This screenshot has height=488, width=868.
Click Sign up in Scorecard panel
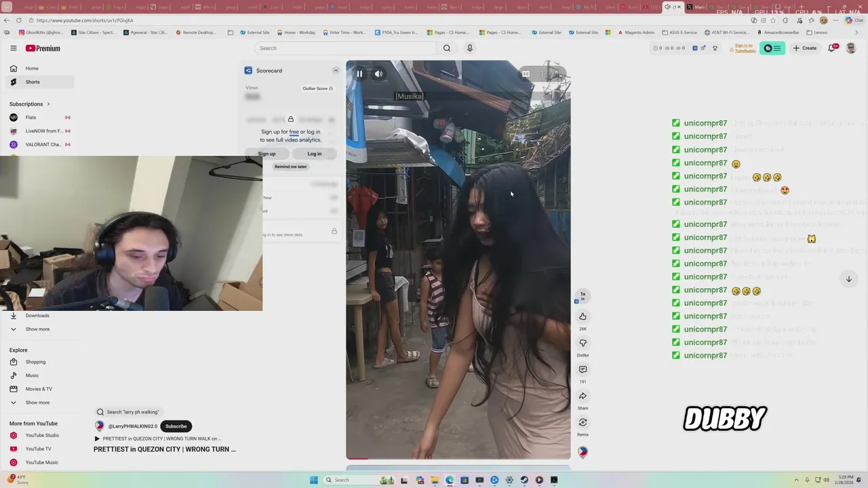[267, 154]
